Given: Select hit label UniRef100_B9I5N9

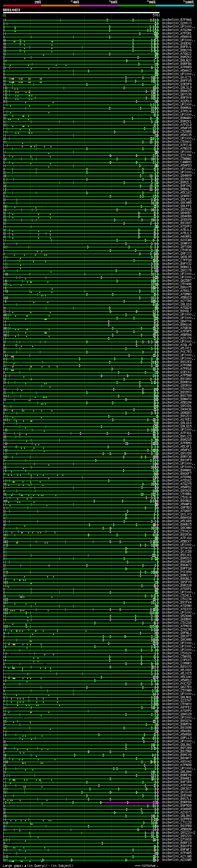Looking at the screenshot, I should coord(176,752).
